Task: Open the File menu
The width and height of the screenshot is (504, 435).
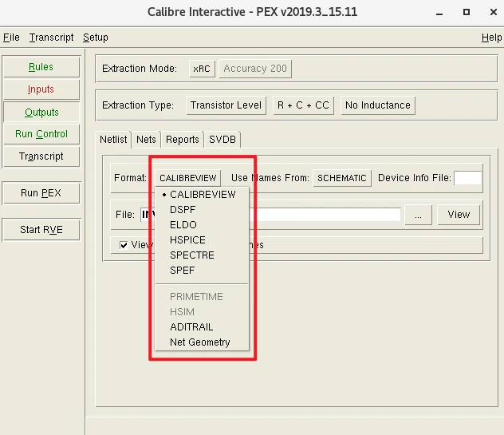Action: coord(11,38)
